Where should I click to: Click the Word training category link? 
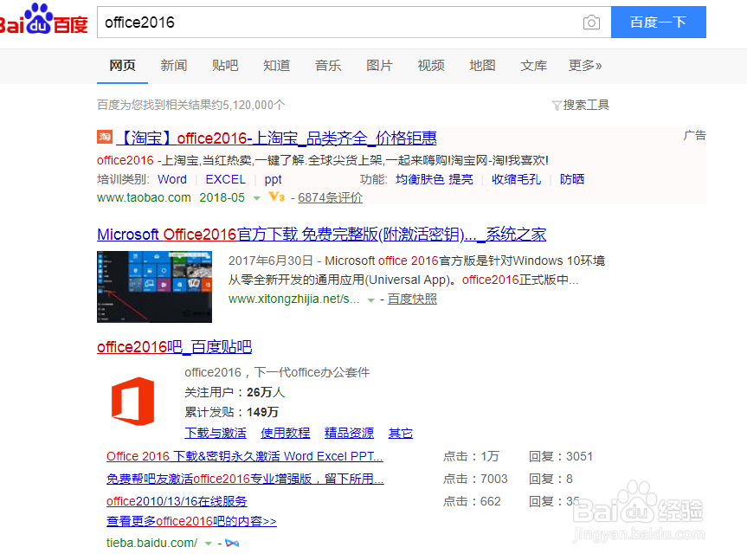[x=172, y=179]
